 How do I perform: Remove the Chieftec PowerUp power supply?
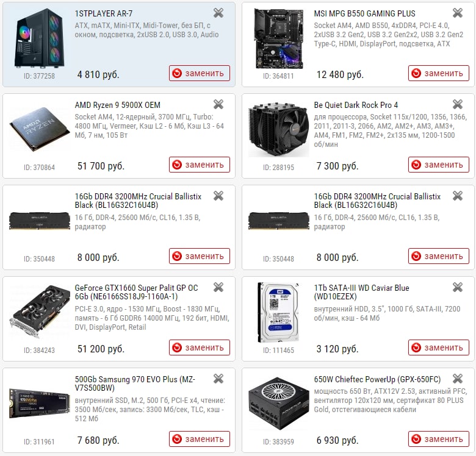tap(458, 379)
